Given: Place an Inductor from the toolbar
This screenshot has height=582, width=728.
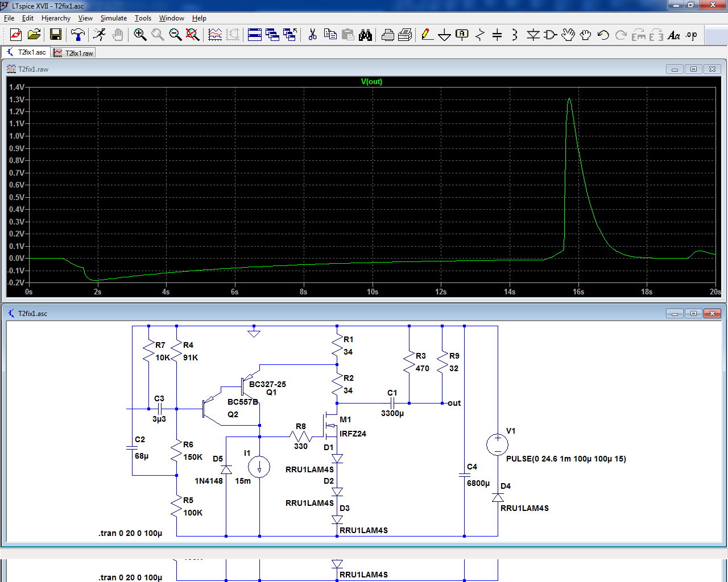Looking at the screenshot, I should pyautogui.click(x=515, y=35).
